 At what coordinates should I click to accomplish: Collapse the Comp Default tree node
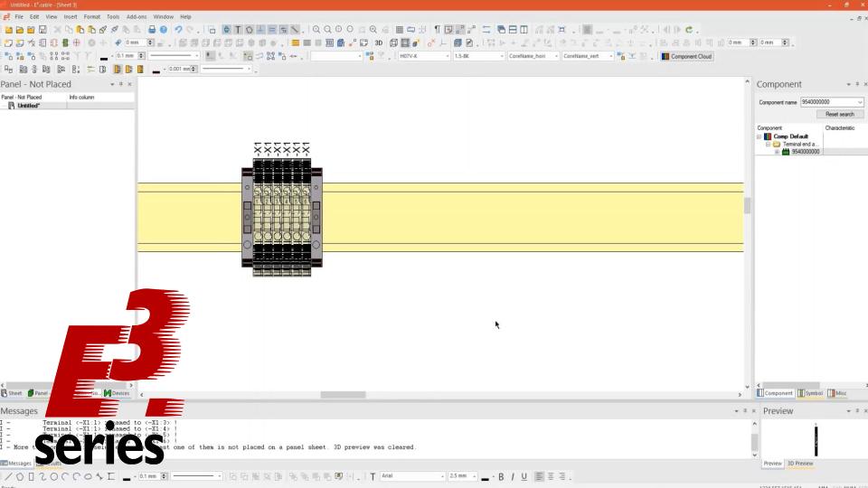click(759, 136)
